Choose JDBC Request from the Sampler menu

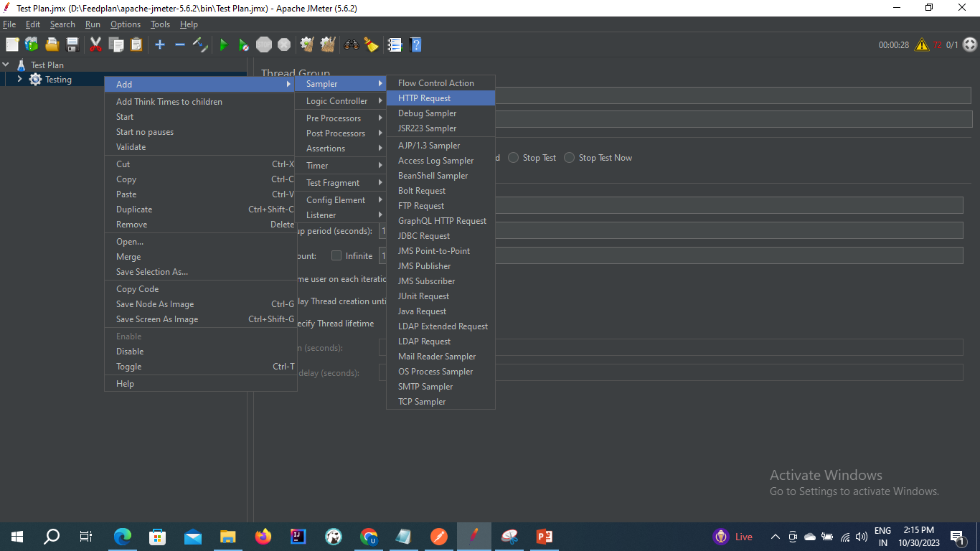coord(440,236)
